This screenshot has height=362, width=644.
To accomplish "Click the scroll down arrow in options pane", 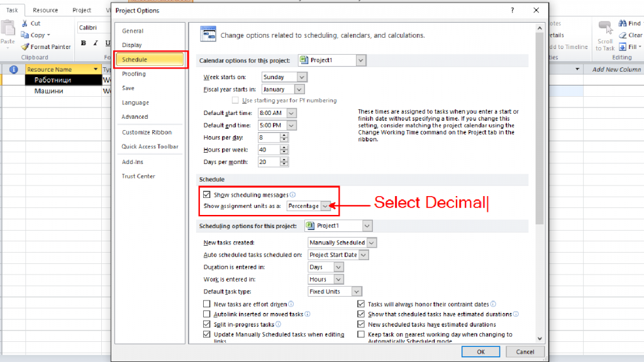I will click(540, 339).
